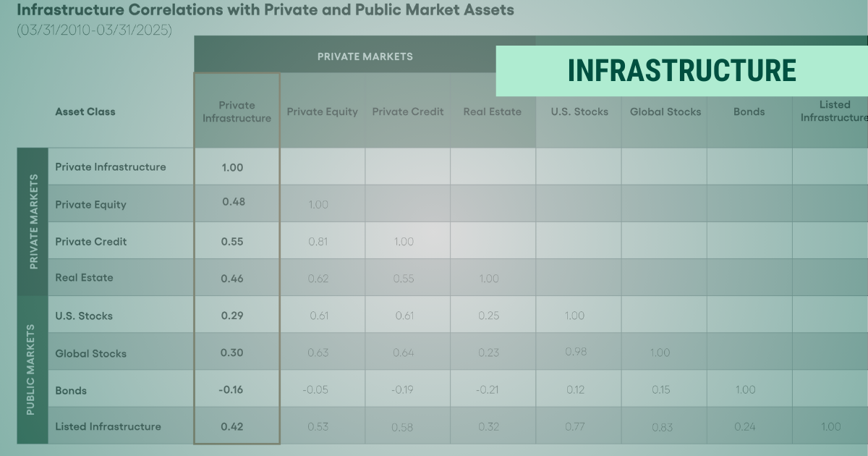Click the Real Estate row label
Image resolution: width=868 pixels, height=456 pixels.
(x=84, y=278)
